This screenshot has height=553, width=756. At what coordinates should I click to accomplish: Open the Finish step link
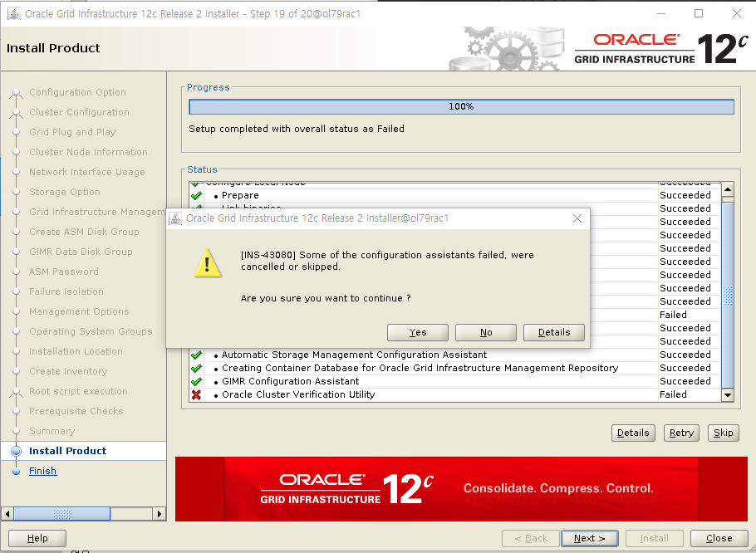click(42, 471)
